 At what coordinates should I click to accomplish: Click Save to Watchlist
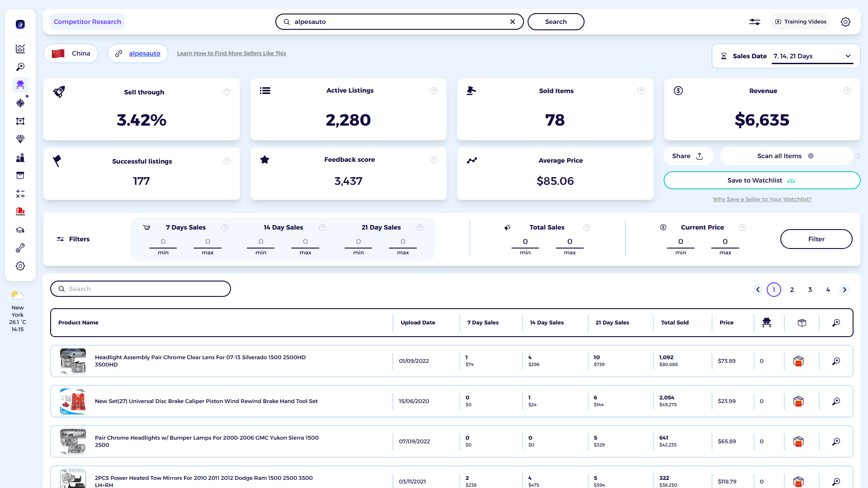click(x=762, y=180)
